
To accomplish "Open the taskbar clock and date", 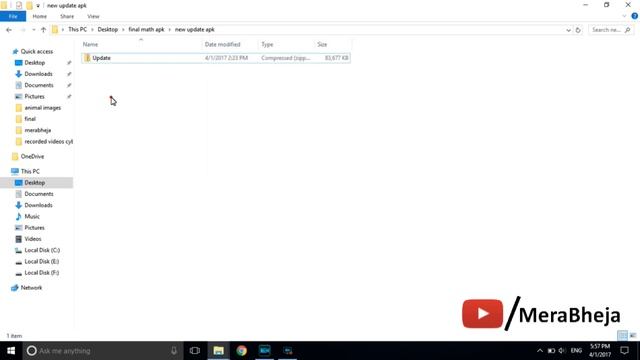I will (x=600, y=351).
